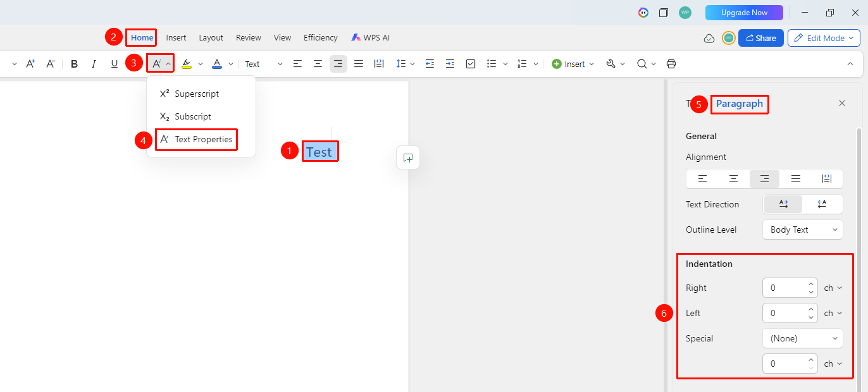
Task: Open the green Insert button in toolbar
Action: [x=573, y=64]
